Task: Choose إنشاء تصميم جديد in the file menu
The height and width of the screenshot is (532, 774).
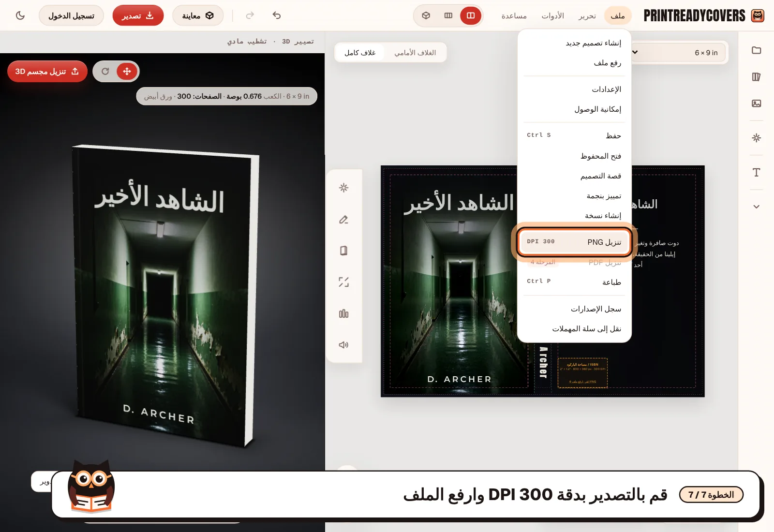Action: coord(574,43)
